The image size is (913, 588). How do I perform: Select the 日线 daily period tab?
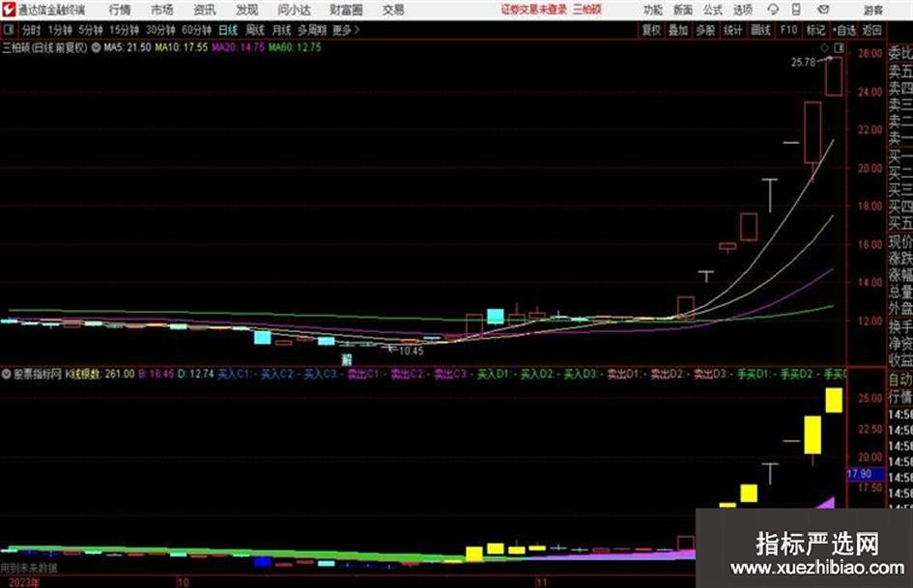228,30
